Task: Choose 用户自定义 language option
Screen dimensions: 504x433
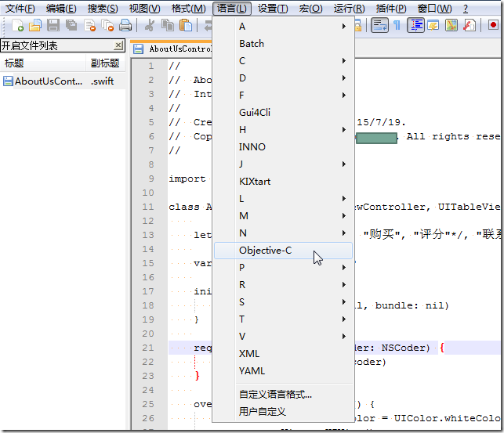Action: pyautogui.click(x=283, y=412)
